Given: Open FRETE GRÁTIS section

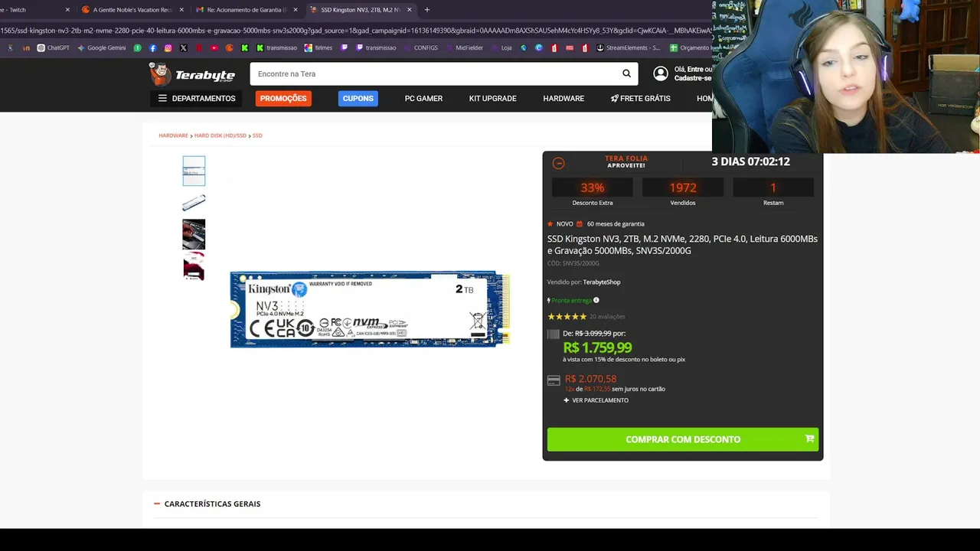Looking at the screenshot, I should coord(640,98).
